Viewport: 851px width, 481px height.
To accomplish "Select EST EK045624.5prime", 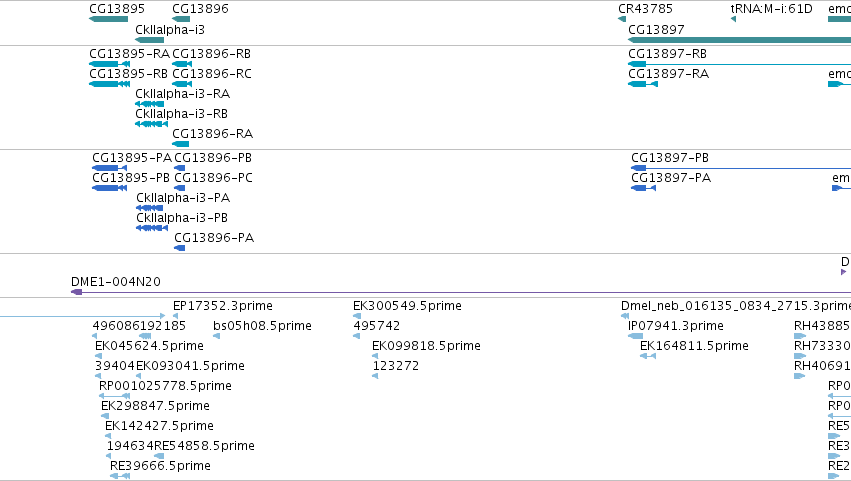I will point(149,346).
